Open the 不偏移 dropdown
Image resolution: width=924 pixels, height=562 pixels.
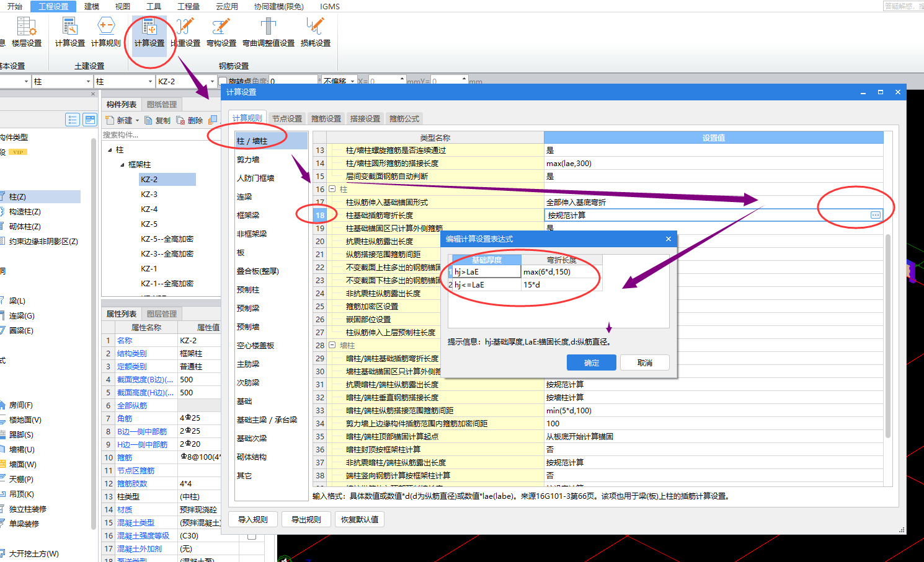point(353,81)
